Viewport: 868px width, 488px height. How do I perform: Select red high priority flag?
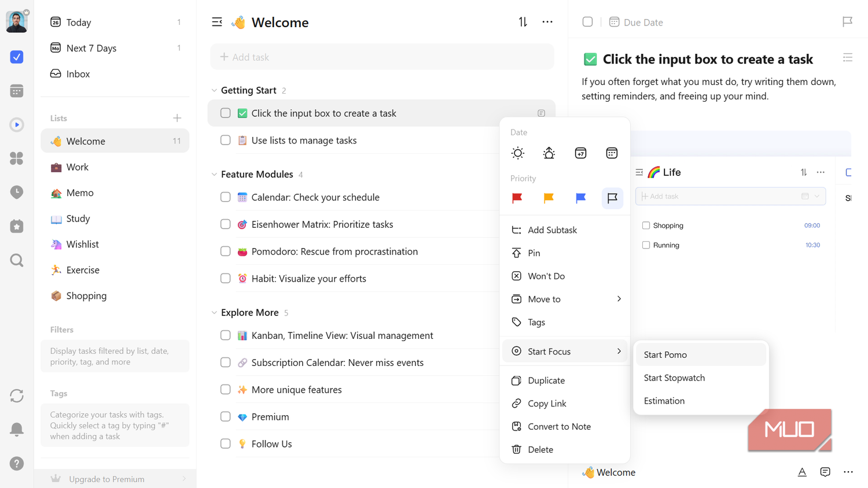pos(517,198)
